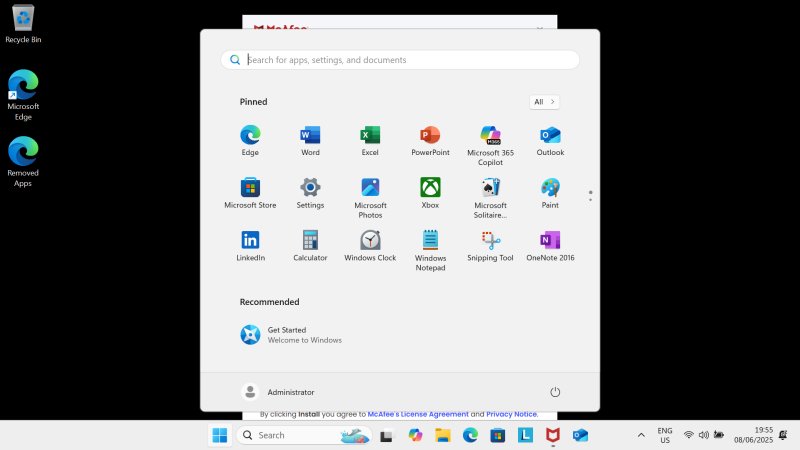Open Microsoft Store on the taskbar
Screen dimensions: 800x450
497,435
